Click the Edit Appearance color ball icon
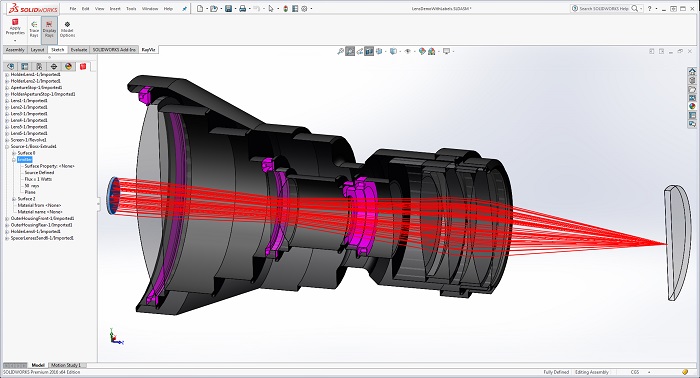Image resolution: width=700 pixels, height=378 pixels. coord(422,52)
